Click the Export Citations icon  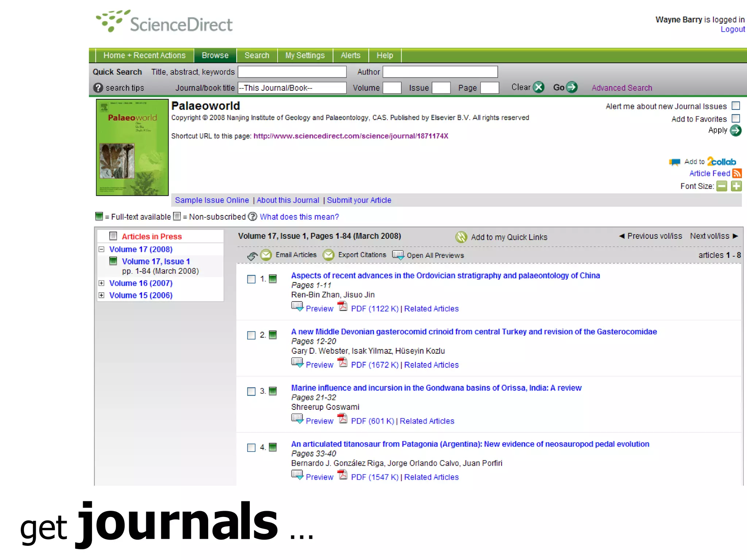pyautogui.click(x=329, y=255)
